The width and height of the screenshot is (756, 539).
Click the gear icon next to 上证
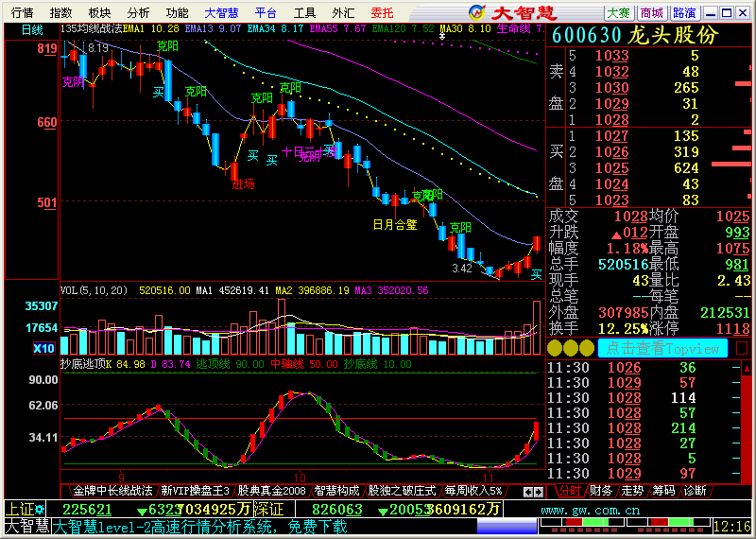40,509
